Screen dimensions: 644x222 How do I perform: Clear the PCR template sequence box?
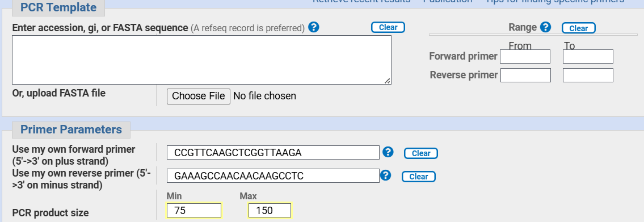coord(388,28)
